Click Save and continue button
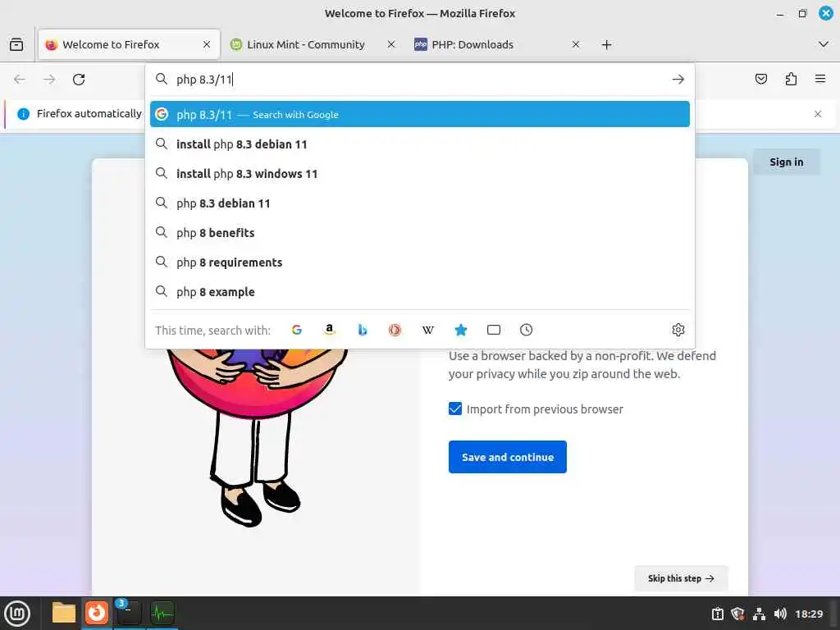Viewport: 840px width, 630px height. point(507,457)
